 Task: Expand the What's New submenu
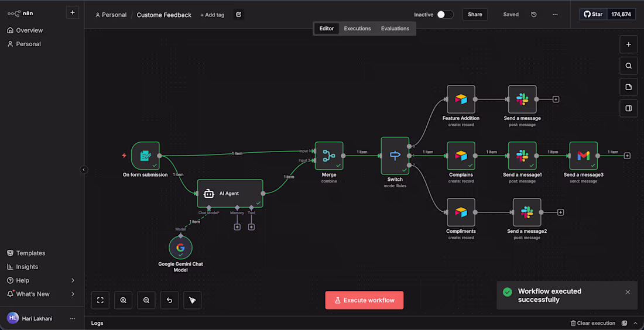click(73, 294)
